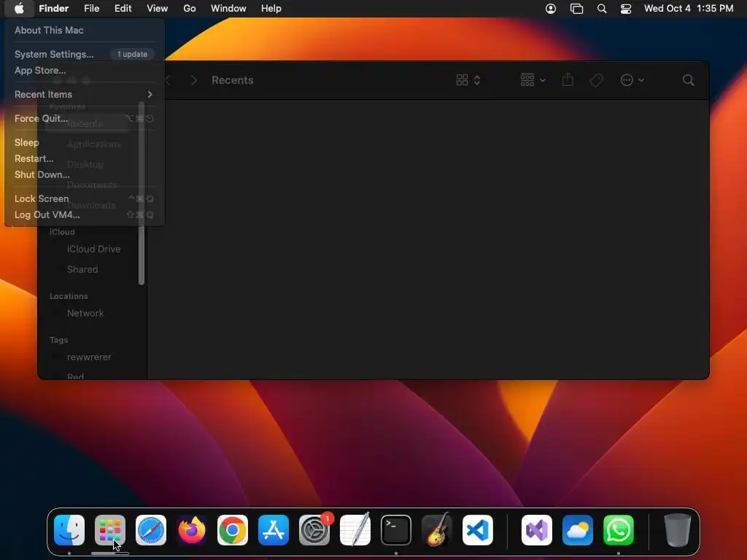Click the iCloud section header
This screenshot has height=560, width=747.
(x=62, y=232)
